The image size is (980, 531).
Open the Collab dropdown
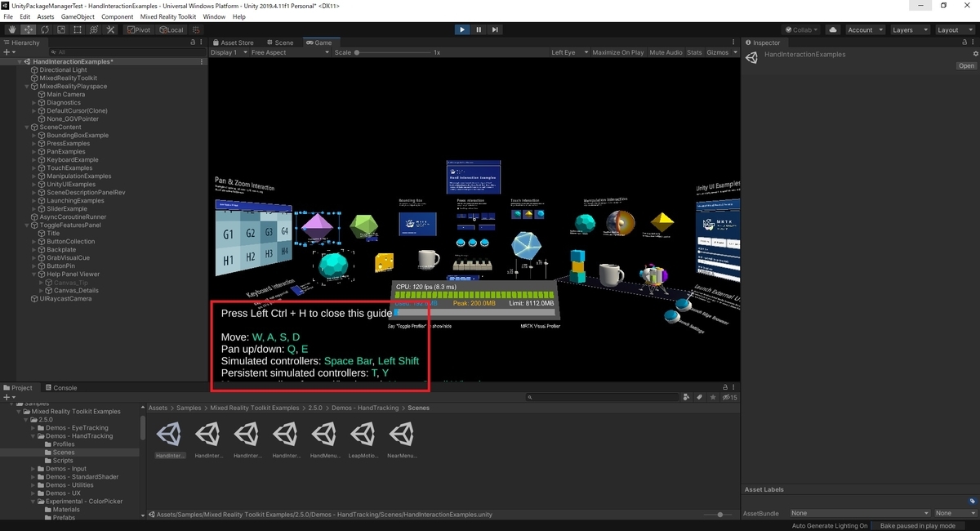[800, 29]
